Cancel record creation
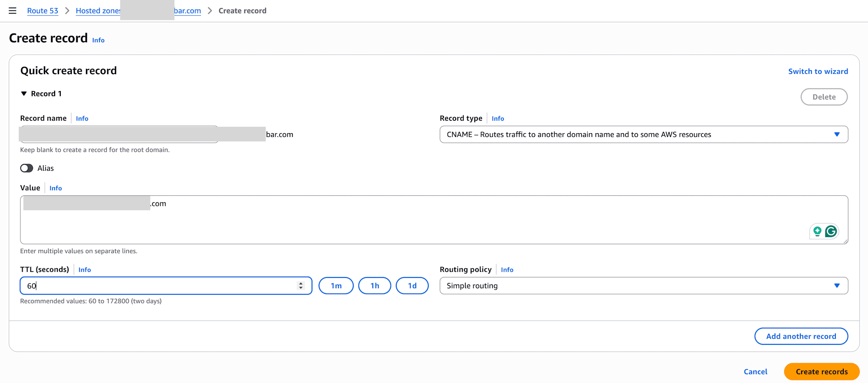This screenshot has width=868, height=383. click(x=755, y=372)
